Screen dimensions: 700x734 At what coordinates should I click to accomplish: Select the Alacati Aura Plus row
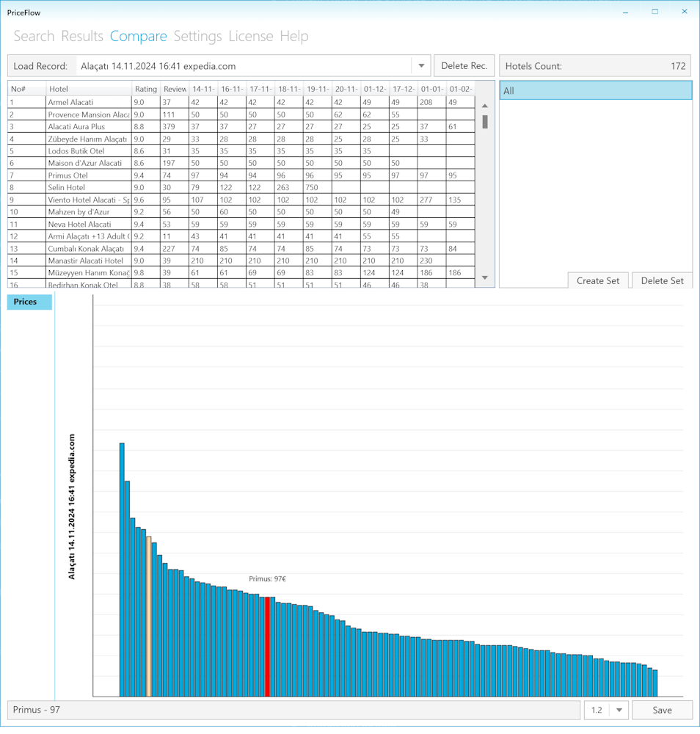(241, 126)
